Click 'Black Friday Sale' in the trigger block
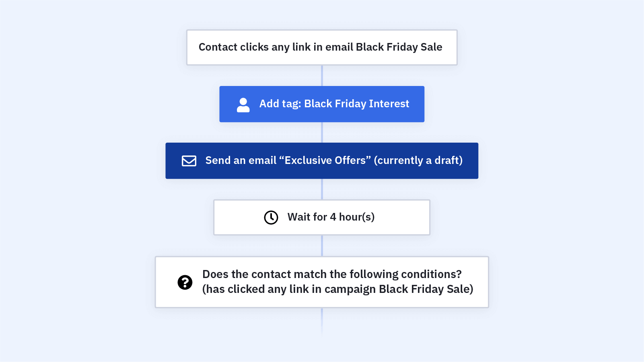Viewport: 644px width, 362px height. [399, 47]
